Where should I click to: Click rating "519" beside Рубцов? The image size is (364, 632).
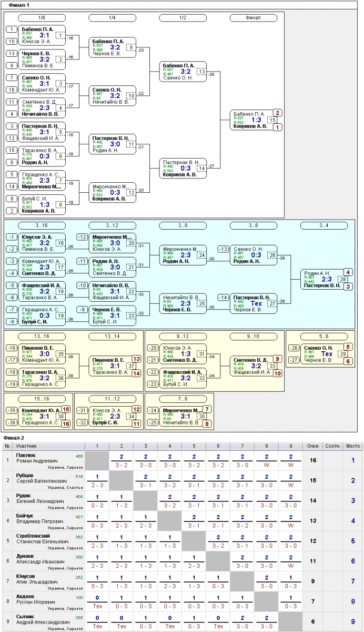pyautogui.click(x=79, y=477)
